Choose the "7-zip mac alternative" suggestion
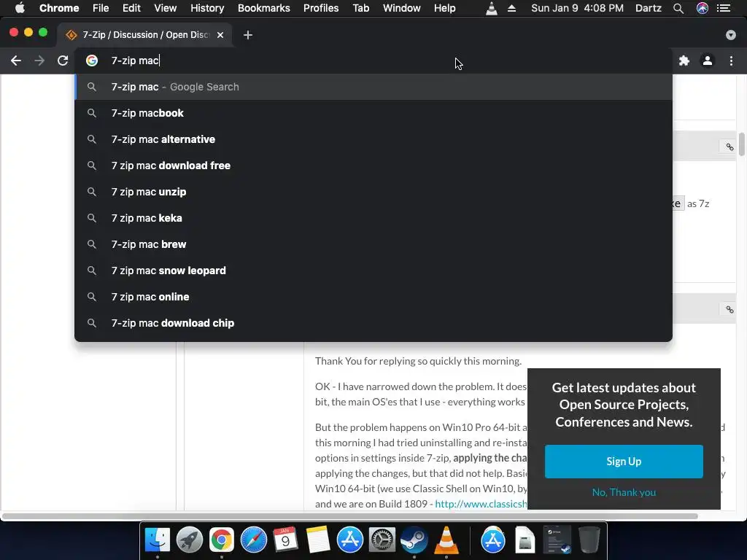The image size is (747, 560). [x=373, y=139]
